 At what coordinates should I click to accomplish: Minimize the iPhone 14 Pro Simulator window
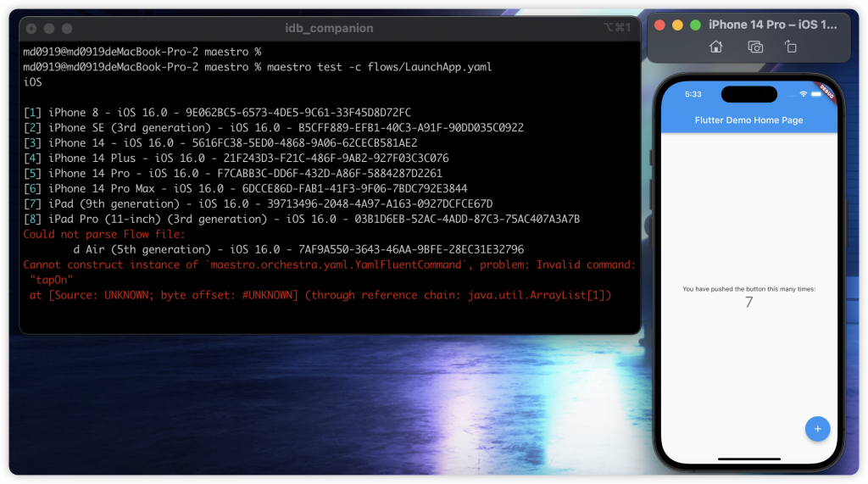[677, 25]
